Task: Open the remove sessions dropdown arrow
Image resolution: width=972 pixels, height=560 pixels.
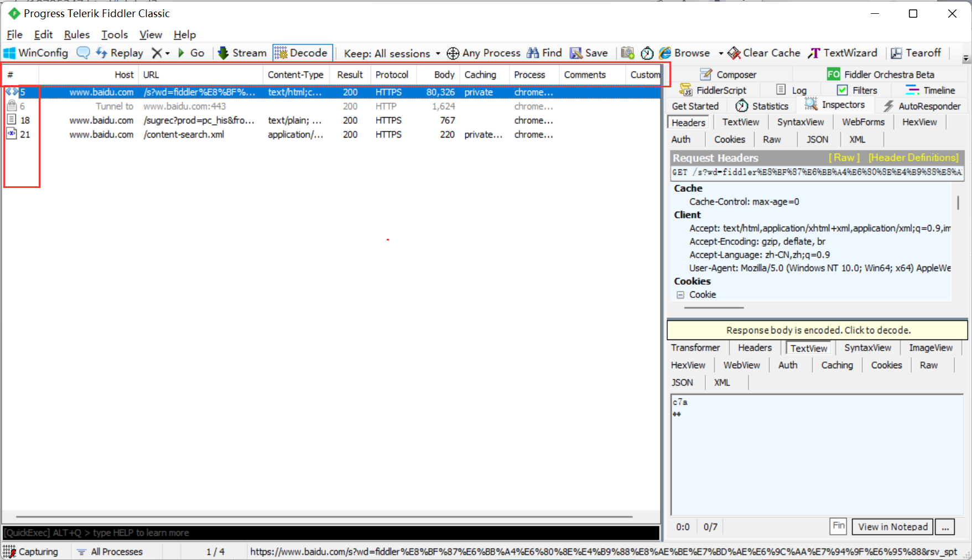Action: 168,54
